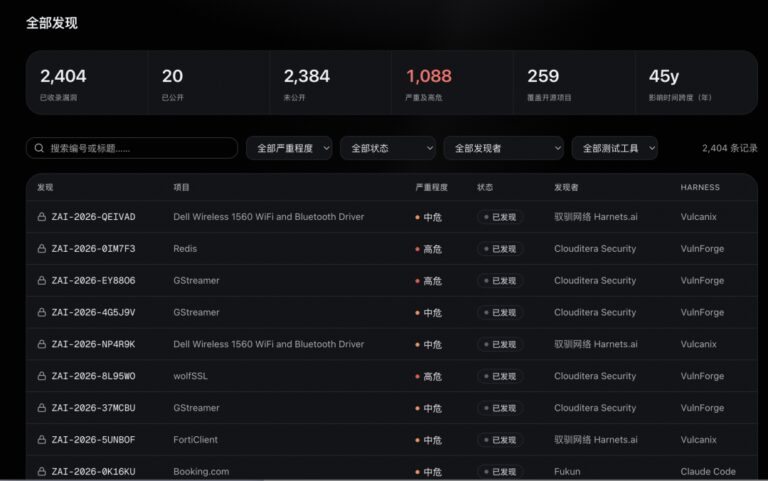
Task: Click VulnForge in the wolfSSL row
Action: pyautogui.click(x=702, y=376)
